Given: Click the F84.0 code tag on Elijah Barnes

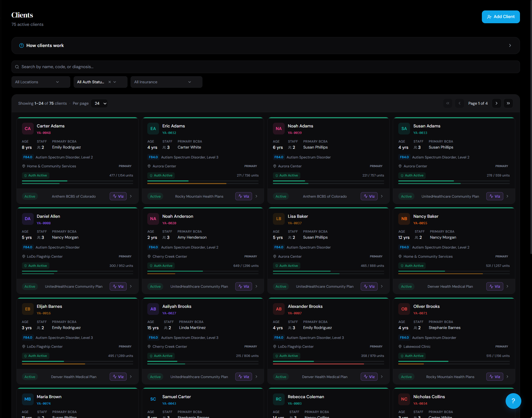Looking at the screenshot, I should coord(28,338).
